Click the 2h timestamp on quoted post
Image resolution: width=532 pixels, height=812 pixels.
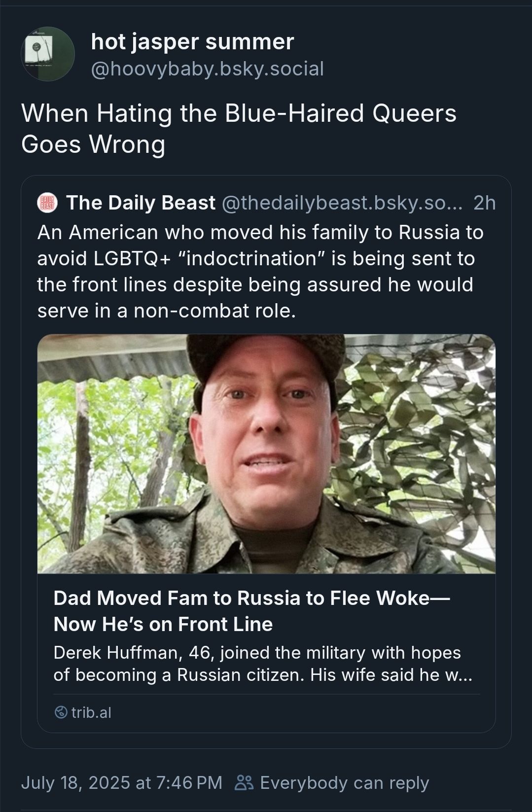coord(484,203)
